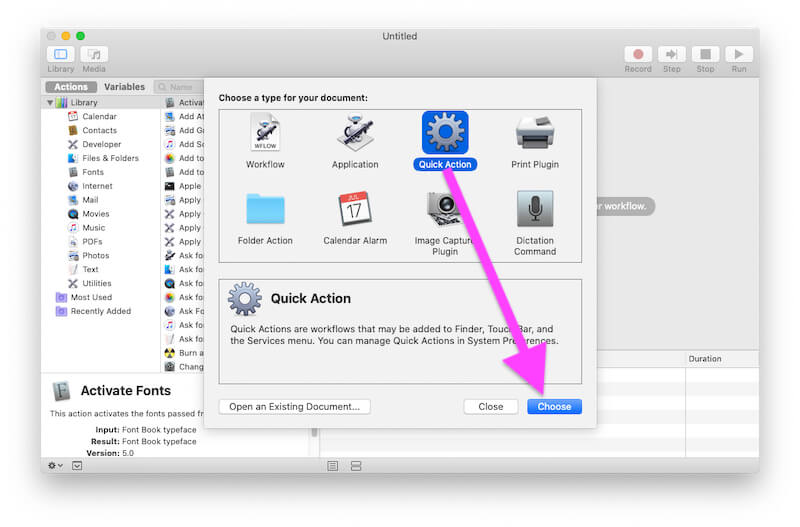Click the Name search field

[180, 87]
